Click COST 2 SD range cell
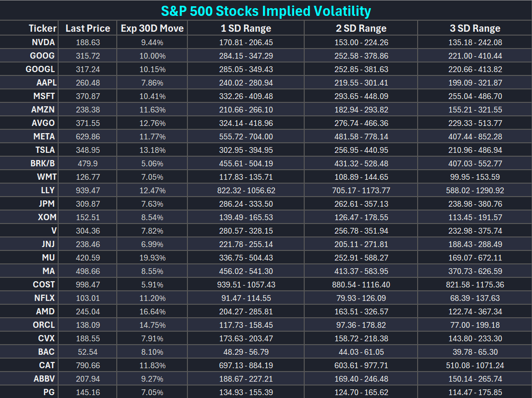 [361, 285]
